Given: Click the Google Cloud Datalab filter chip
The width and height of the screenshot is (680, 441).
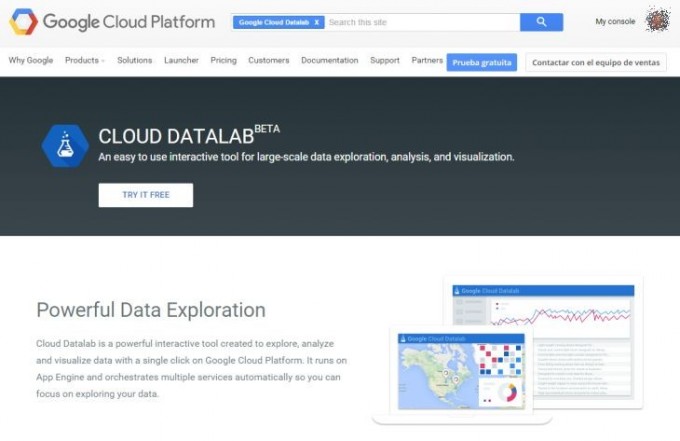Looking at the screenshot, I should click(x=278, y=22).
